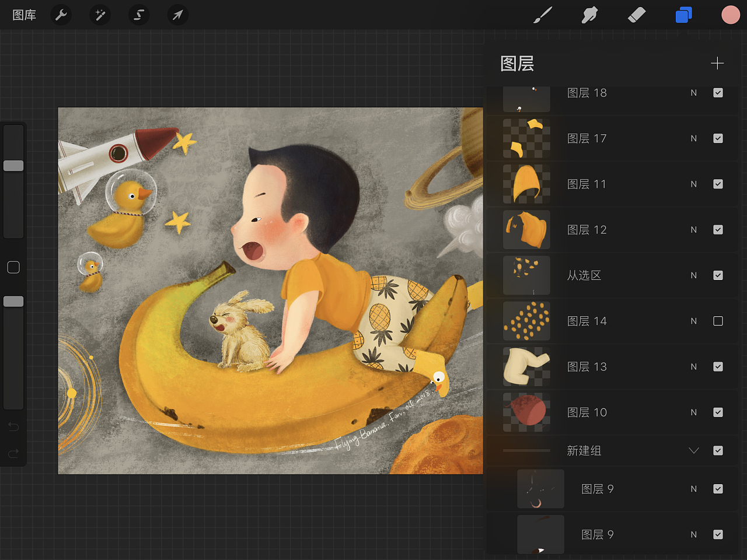Open the pink color picker circle
This screenshot has width=747, height=560.
pos(730,15)
